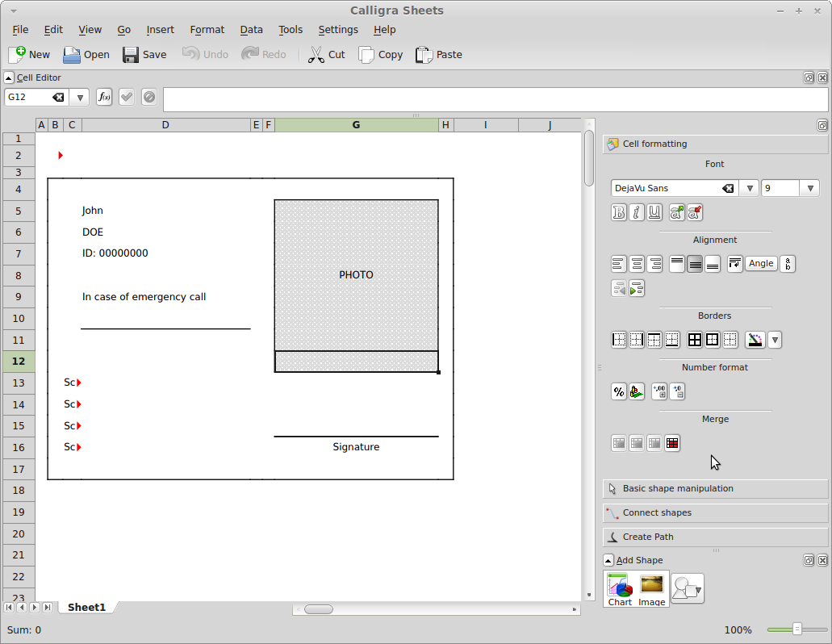
Task: Apply currency number format
Action: pos(637,391)
